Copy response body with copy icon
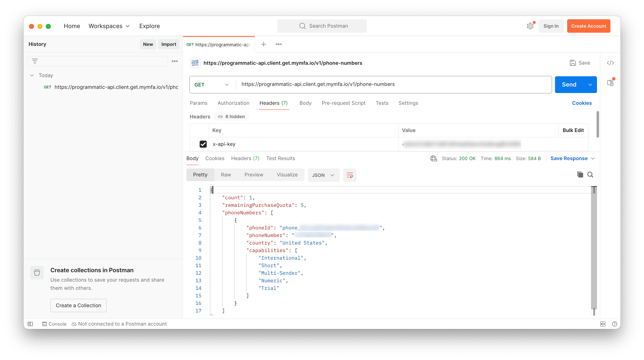644x360 pixels. (x=580, y=175)
